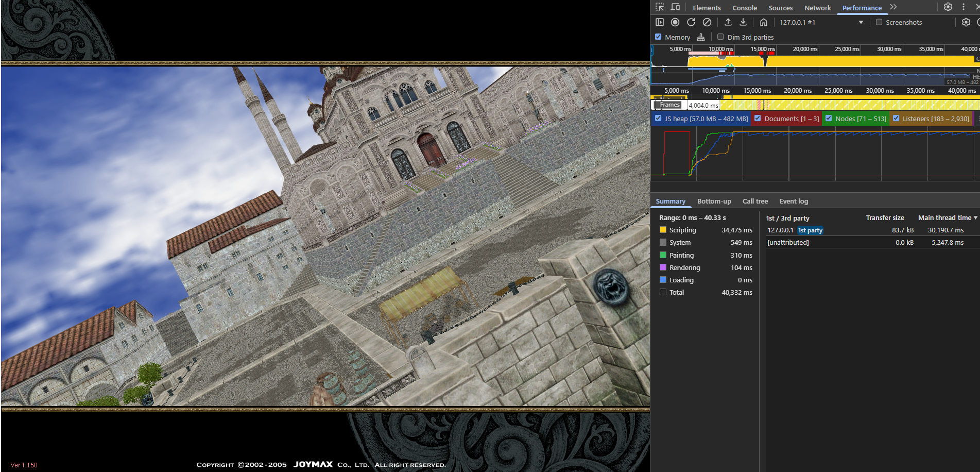This screenshot has width=980, height=472.
Task: Switch to the Console tab
Action: [745, 8]
